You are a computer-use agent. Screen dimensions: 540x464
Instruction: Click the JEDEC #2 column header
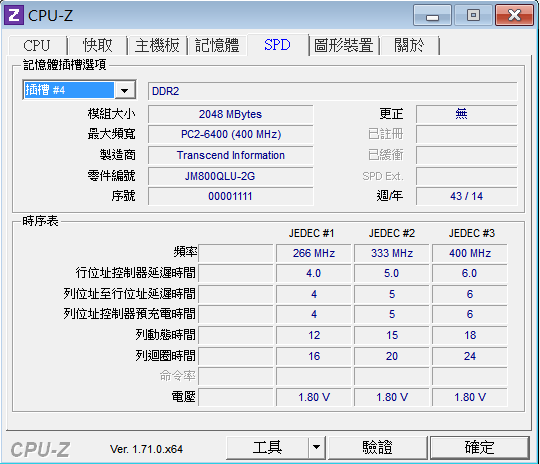pos(392,234)
